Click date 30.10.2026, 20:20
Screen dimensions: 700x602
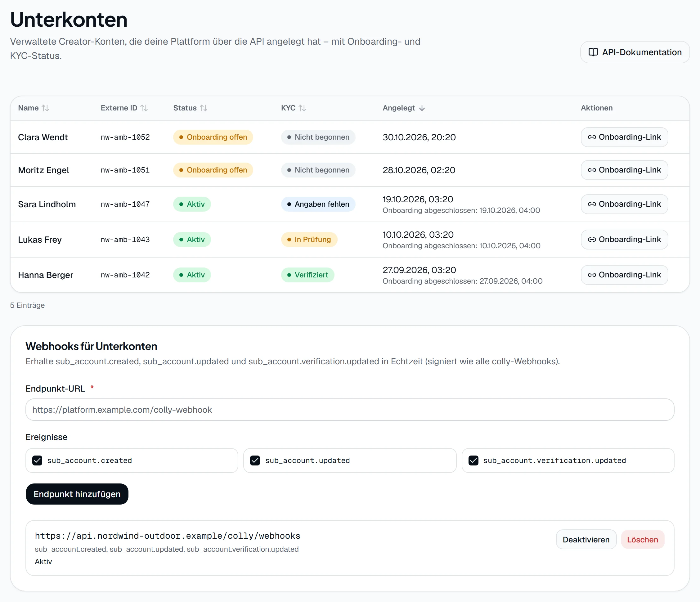(419, 137)
